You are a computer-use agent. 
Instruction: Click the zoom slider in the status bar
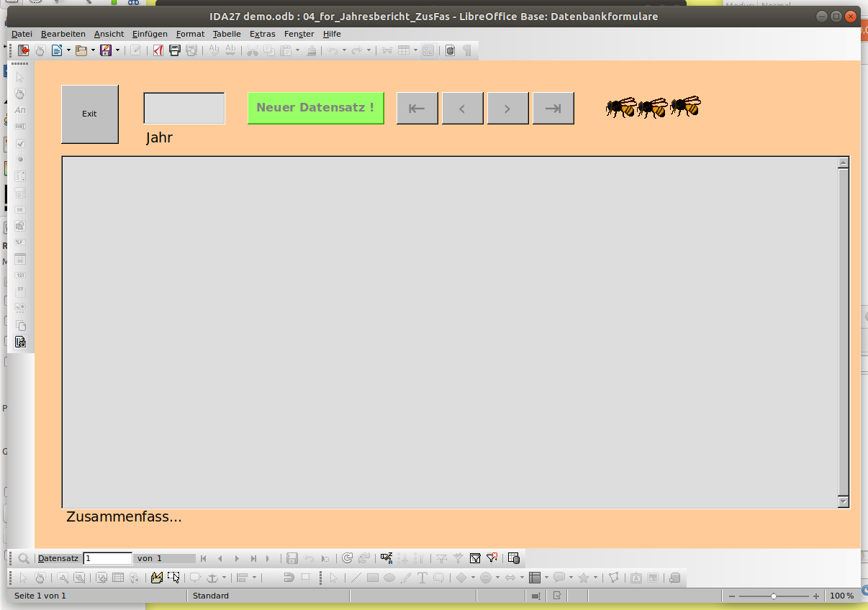[773, 596]
